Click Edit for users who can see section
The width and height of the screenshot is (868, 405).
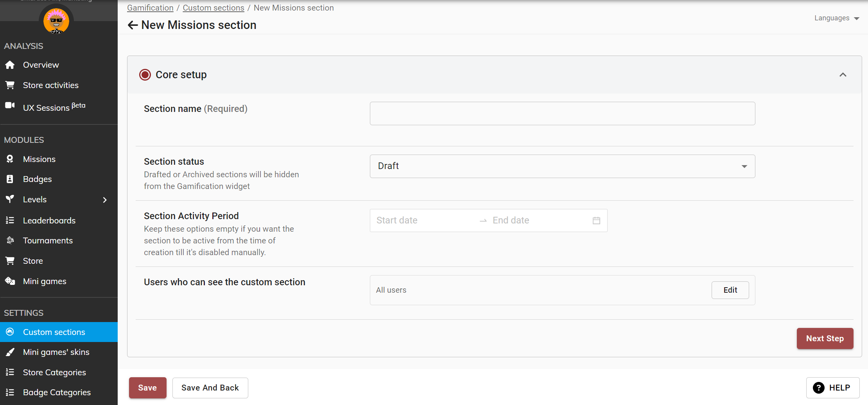tap(730, 290)
